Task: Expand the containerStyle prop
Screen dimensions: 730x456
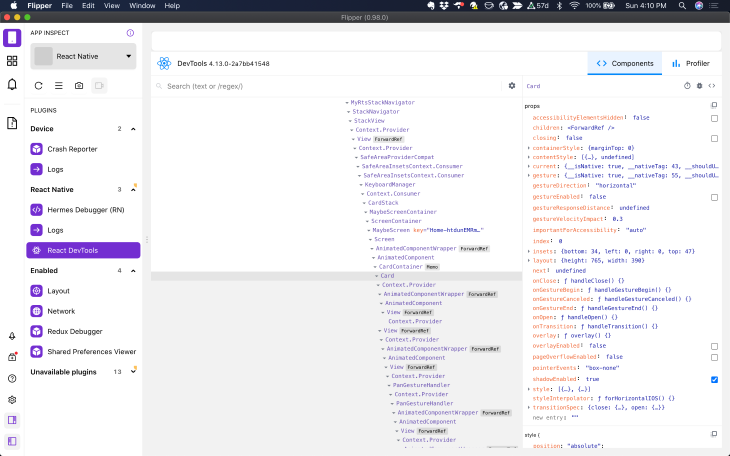Action: pos(529,148)
